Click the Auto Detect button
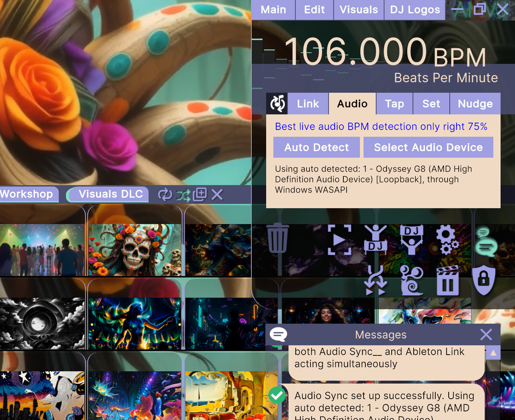 tap(316, 147)
